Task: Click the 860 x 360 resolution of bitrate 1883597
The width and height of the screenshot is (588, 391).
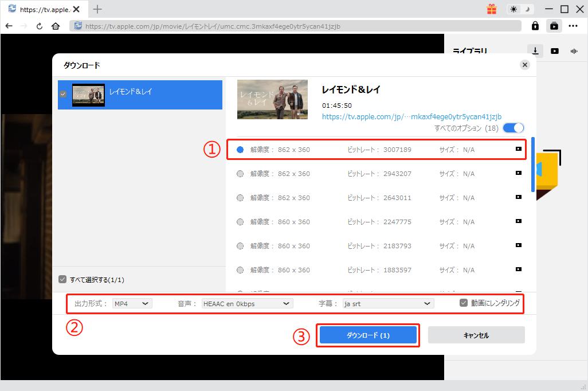Action: (x=293, y=270)
